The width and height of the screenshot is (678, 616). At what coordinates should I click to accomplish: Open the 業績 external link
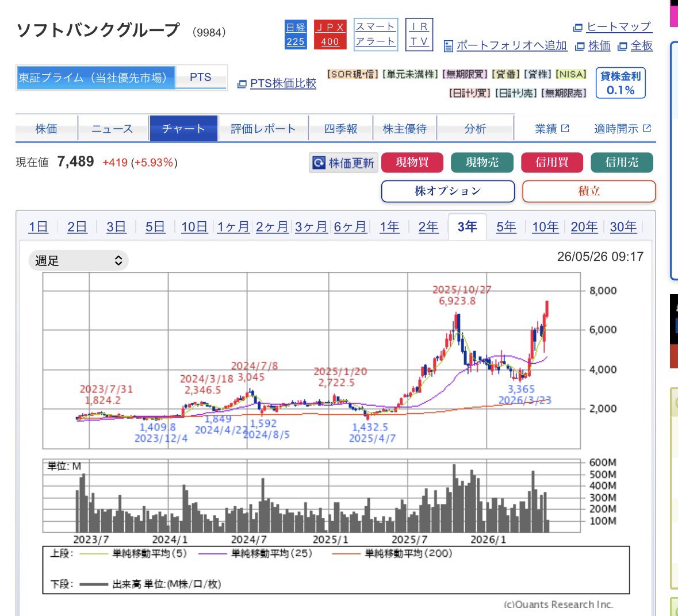551,128
